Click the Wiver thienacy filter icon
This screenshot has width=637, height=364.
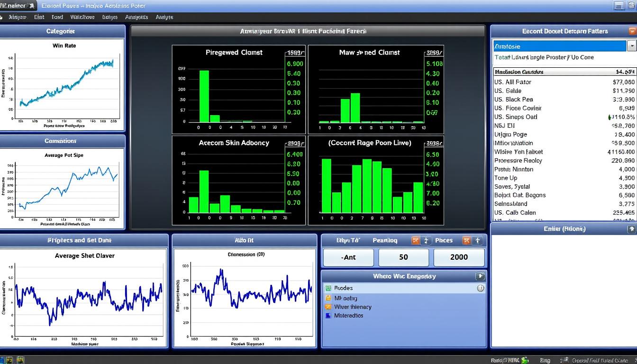pos(328,307)
